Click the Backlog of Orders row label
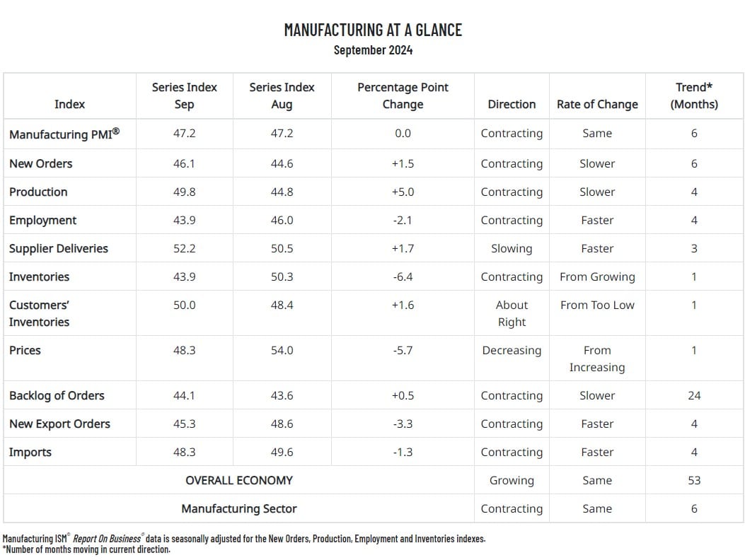This screenshot has width=745, height=560. tap(57, 395)
